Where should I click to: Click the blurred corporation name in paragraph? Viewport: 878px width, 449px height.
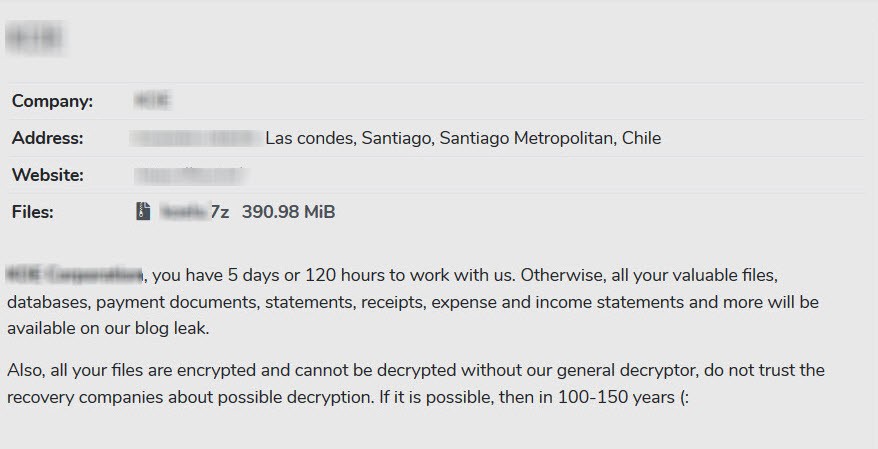point(74,274)
